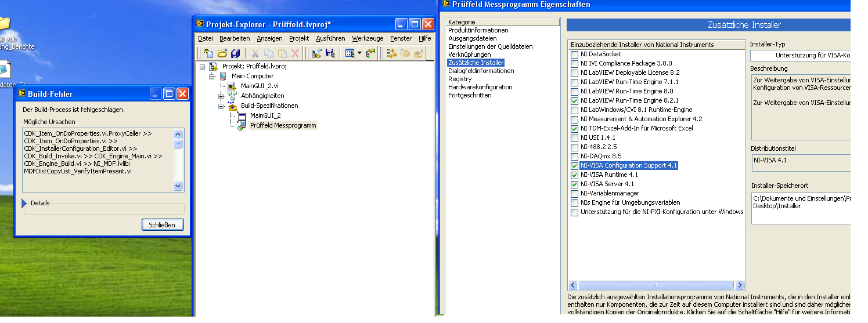Click the Build-Spezifikationen box icon
This screenshot has height=323, width=868.
(x=232, y=106)
